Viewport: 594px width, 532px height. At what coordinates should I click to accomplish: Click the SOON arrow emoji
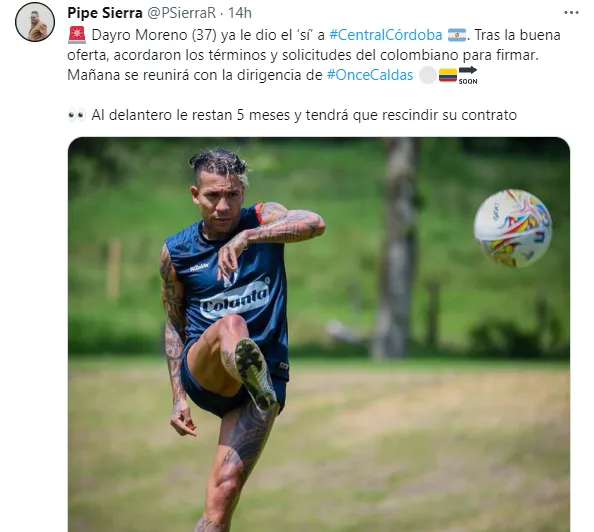[x=468, y=75]
